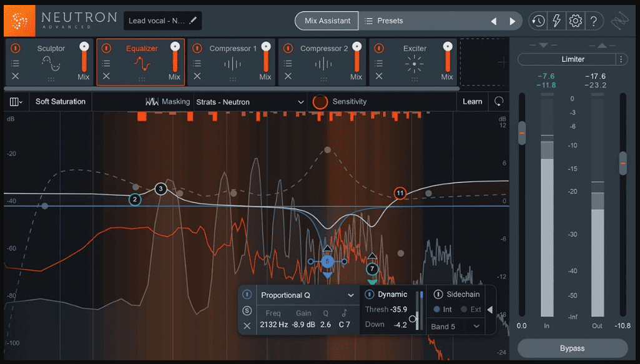Screen dimensions: 640x364
Task: Click the Thresh -35.9 value
Action: 398,309
